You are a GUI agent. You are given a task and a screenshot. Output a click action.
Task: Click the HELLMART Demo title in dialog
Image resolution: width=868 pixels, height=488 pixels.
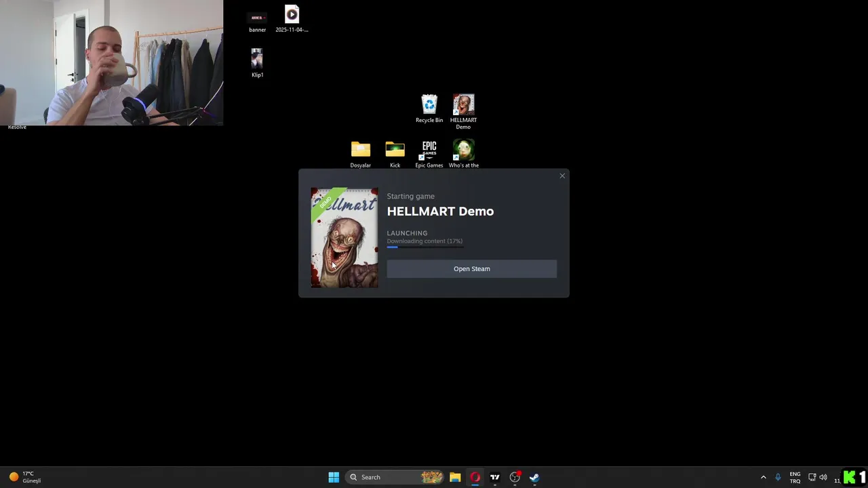tap(440, 211)
